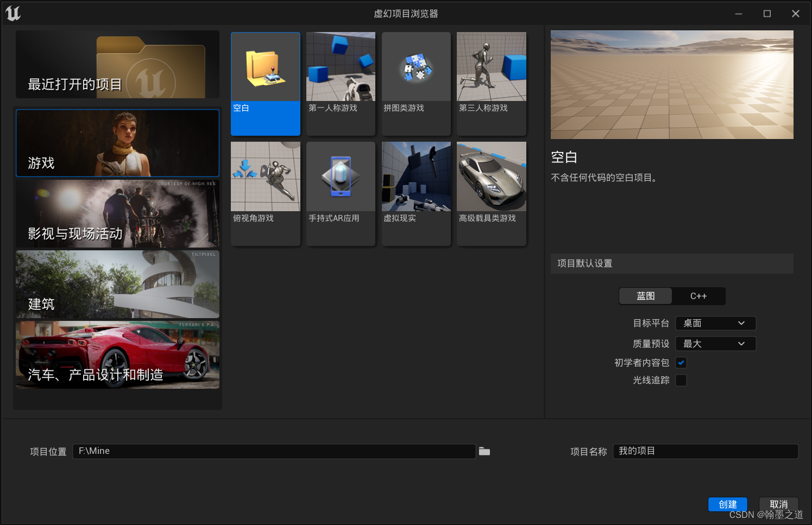Screen dimensions: 812x525
Task: Open the folder browser for 项目位置
Action: (484, 451)
